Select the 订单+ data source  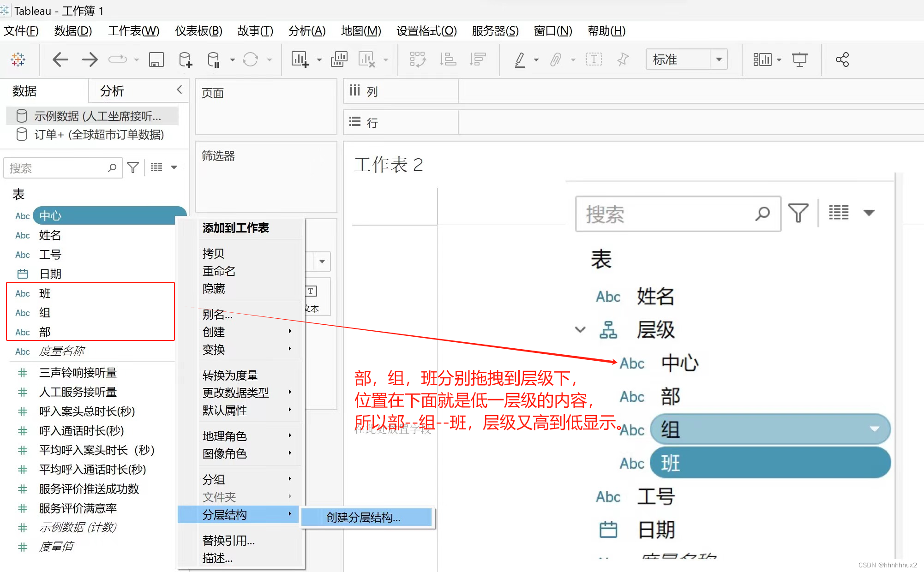(99, 135)
